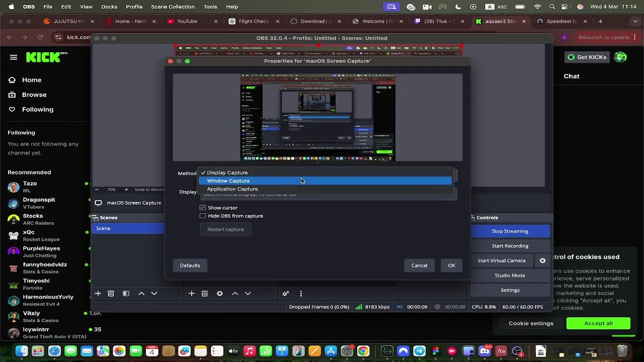Move source down in Sources dock
Image resolution: width=644 pixels, height=362 pixels.
248,294
